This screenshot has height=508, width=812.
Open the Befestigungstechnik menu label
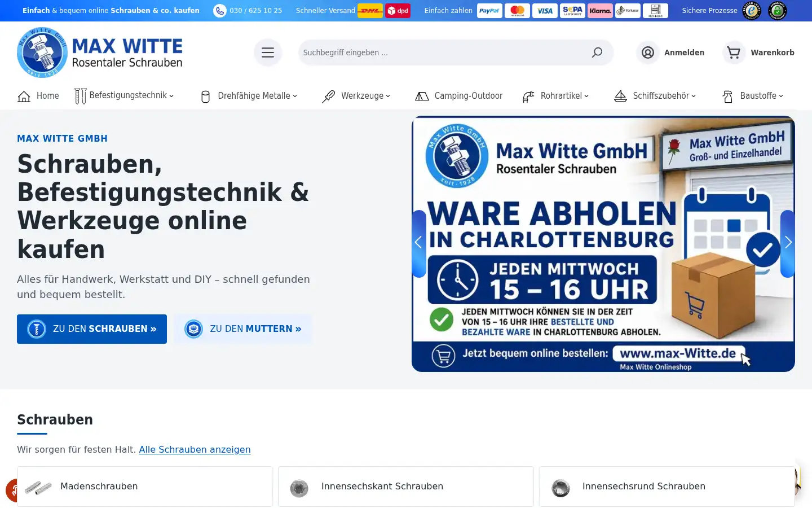point(128,95)
